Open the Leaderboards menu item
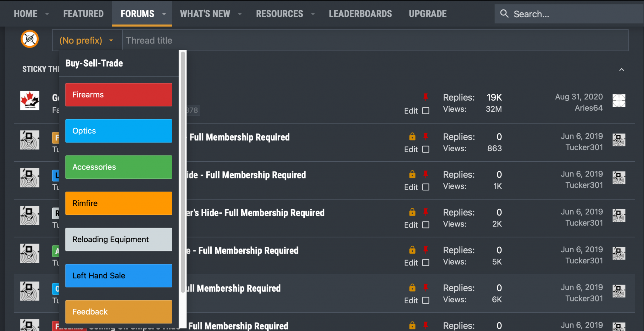Screen dimensions: 644x331 tap(360, 14)
